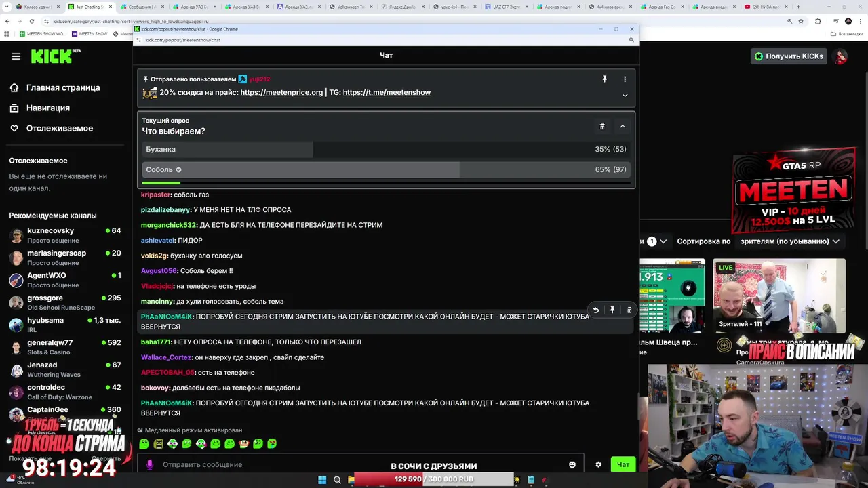The image size is (868, 488).
Task: Click the green Чат send button
Action: click(x=623, y=464)
